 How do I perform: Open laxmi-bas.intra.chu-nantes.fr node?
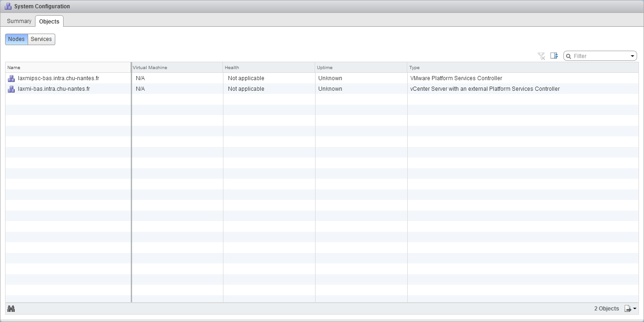[x=54, y=89]
